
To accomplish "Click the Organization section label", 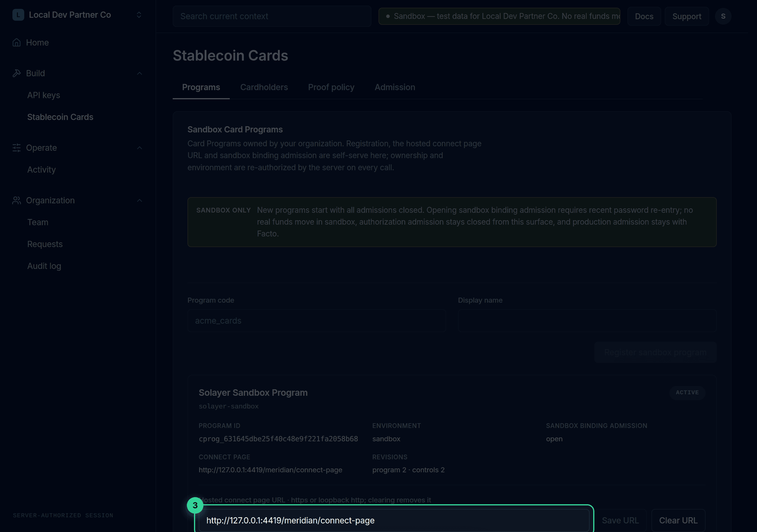I will (x=50, y=200).
